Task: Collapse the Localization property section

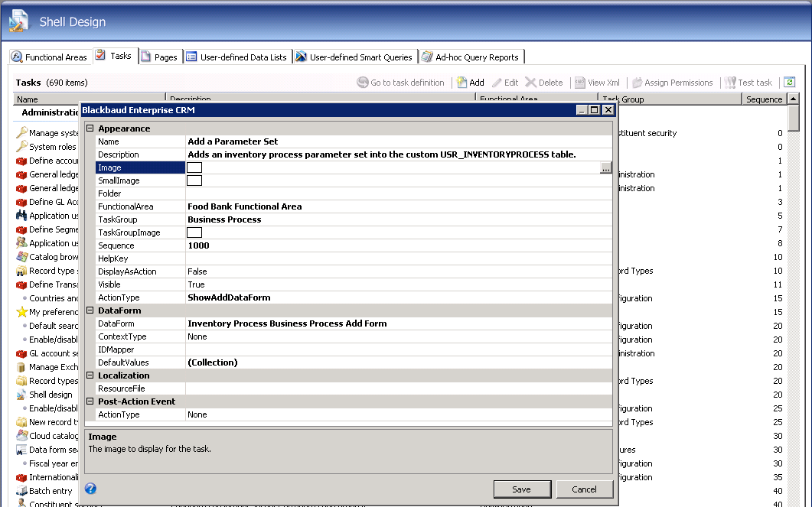Action: [90, 375]
